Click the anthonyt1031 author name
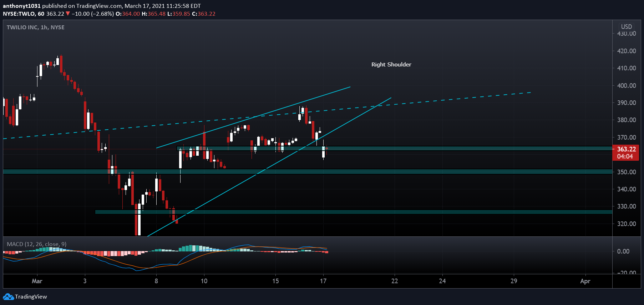Image resolution: width=644 pixels, height=305 pixels. [22, 6]
